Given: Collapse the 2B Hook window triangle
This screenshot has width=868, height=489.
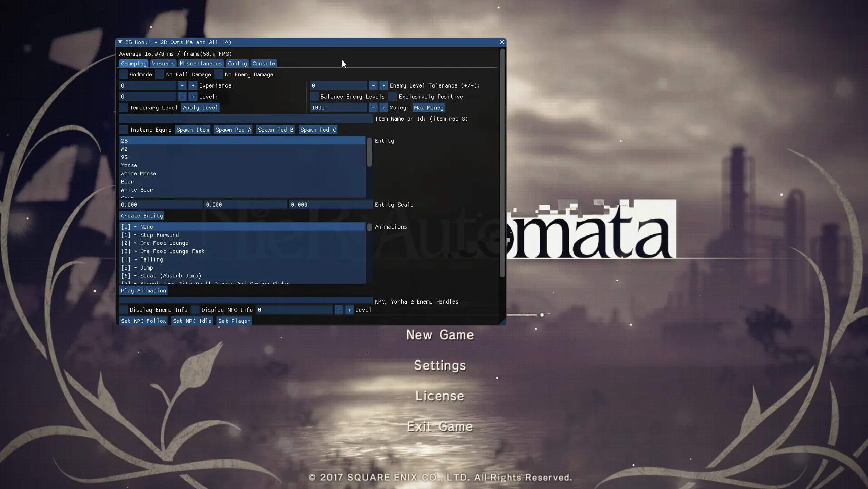Looking at the screenshot, I should coord(120,42).
